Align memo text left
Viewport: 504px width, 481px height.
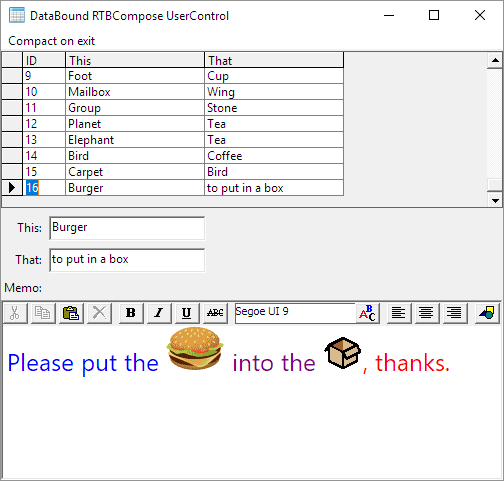399,313
